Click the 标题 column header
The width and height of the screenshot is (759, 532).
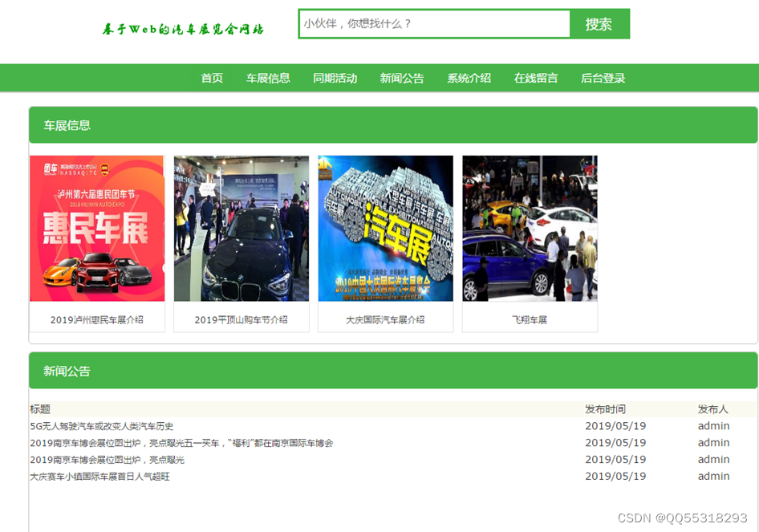point(40,409)
